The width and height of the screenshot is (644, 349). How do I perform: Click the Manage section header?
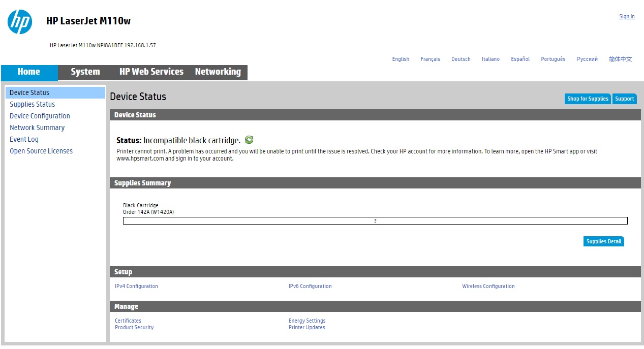coord(375,306)
